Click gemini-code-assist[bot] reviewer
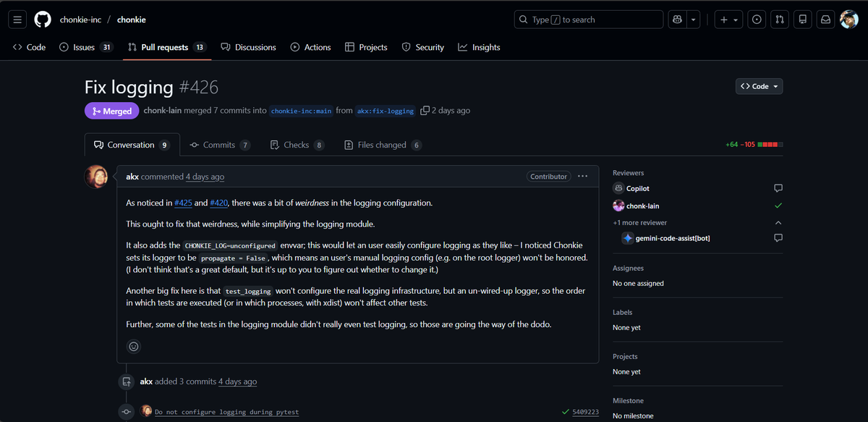The image size is (868, 422). (x=673, y=238)
